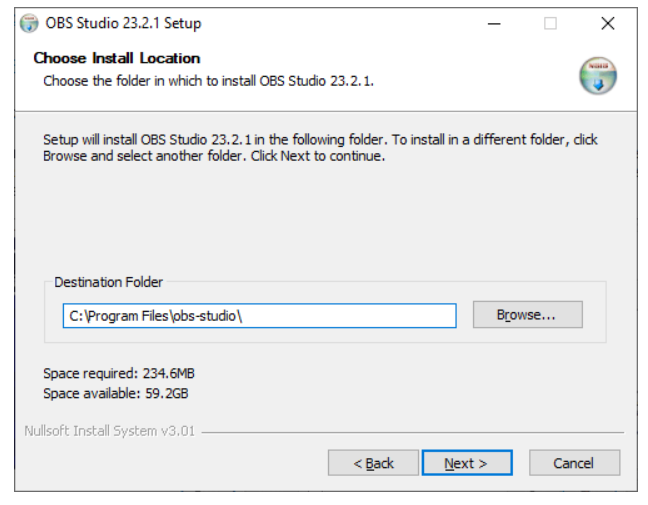
Task: Cancel the OBS Studio installation
Action: (573, 463)
